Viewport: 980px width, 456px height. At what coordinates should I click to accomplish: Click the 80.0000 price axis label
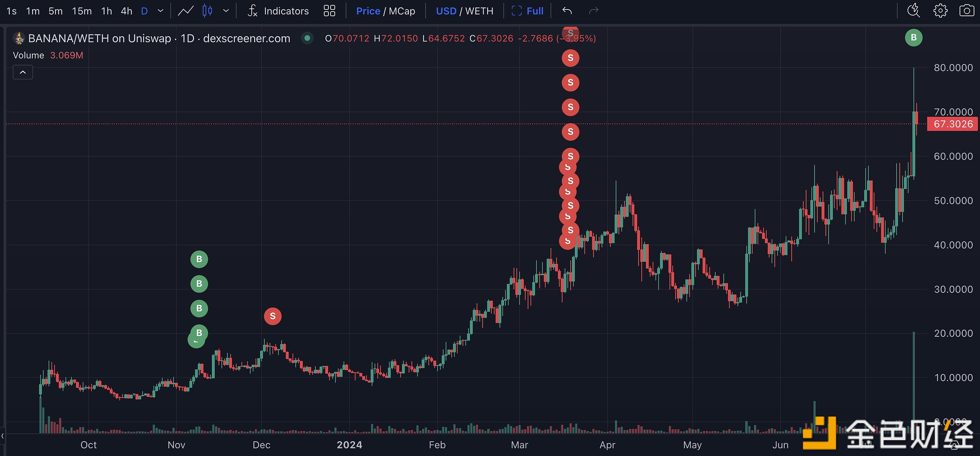tap(953, 68)
